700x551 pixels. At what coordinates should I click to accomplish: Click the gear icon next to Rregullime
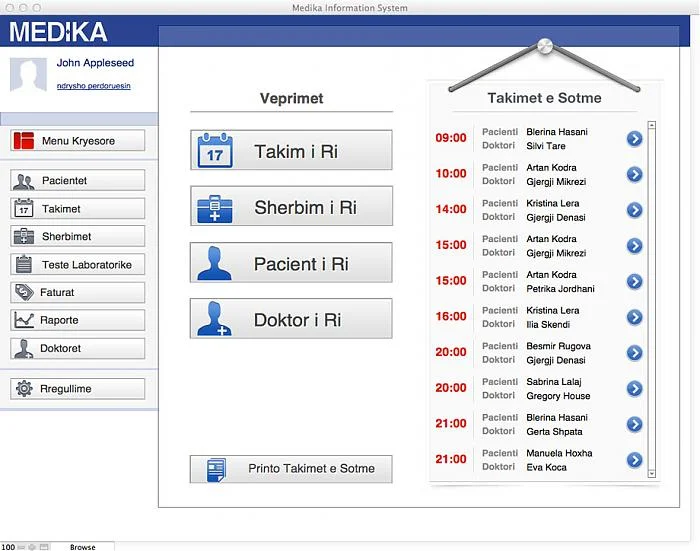(x=24, y=388)
